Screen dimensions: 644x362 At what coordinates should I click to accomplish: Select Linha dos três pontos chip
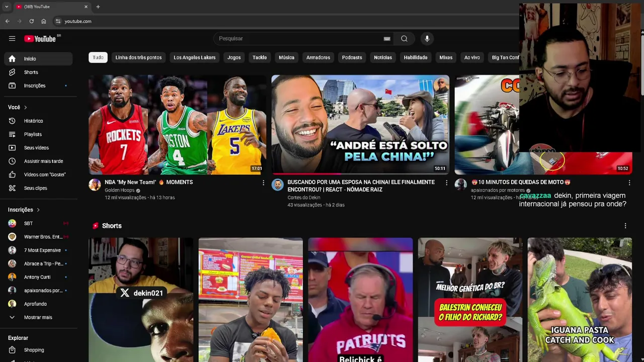coord(138,57)
